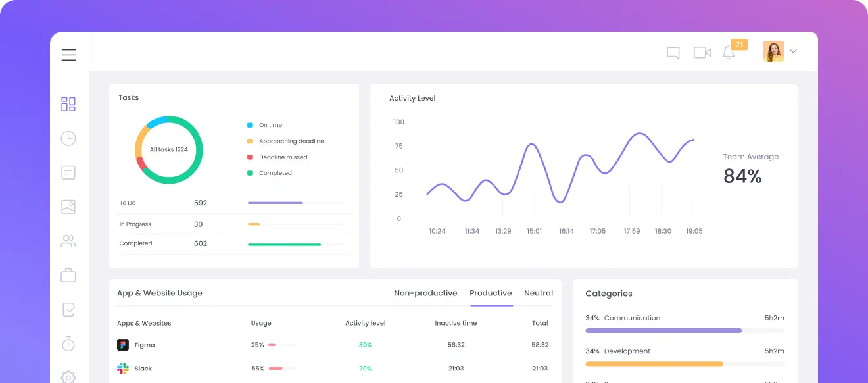This screenshot has width=868, height=383.
Task: Switch to the Neutral tab
Action: pos(539,293)
